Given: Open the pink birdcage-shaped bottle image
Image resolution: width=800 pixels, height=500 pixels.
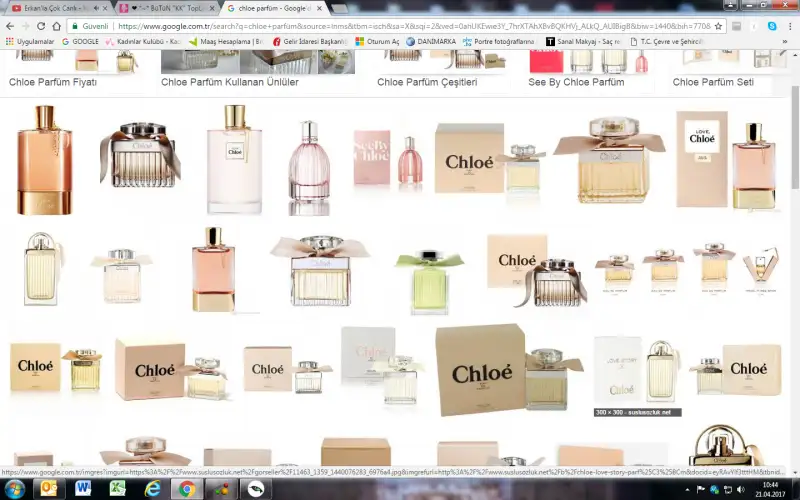Looking at the screenshot, I should [x=309, y=167].
